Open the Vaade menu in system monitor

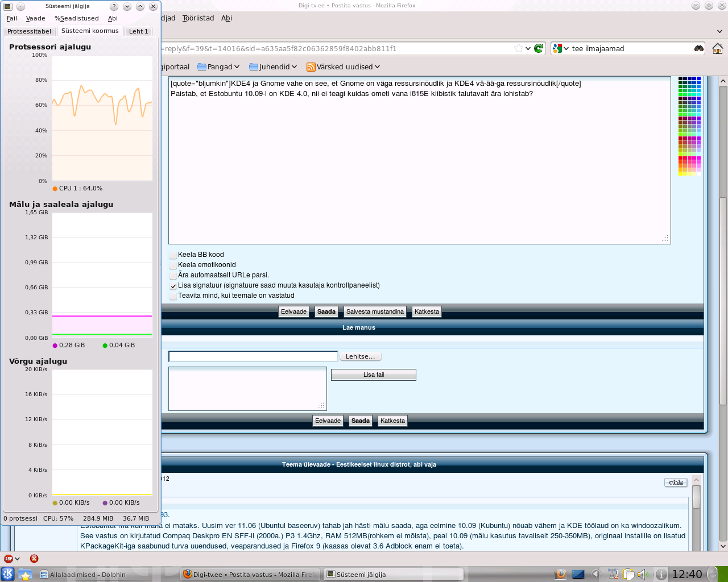pyautogui.click(x=35, y=18)
